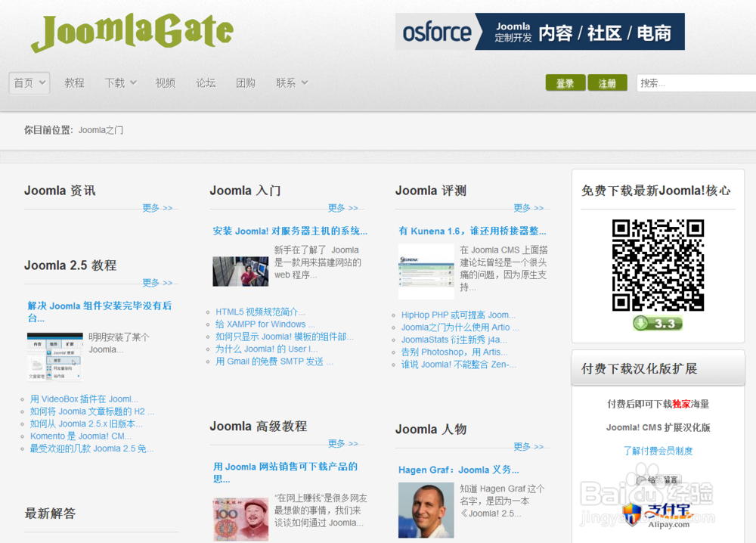Open 如何将 Joomla 文章标题的 H2 link
Image resolution: width=756 pixels, height=543 pixels.
pyautogui.click(x=92, y=411)
